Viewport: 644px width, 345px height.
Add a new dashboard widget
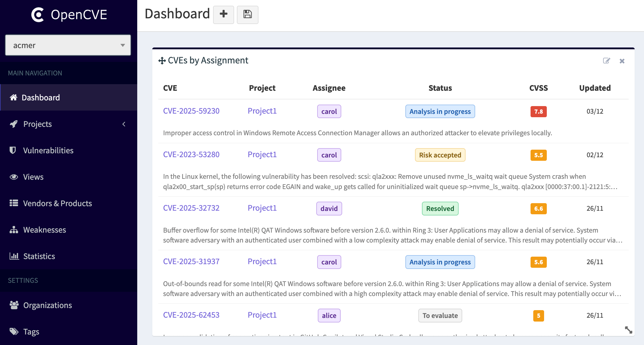pos(223,14)
